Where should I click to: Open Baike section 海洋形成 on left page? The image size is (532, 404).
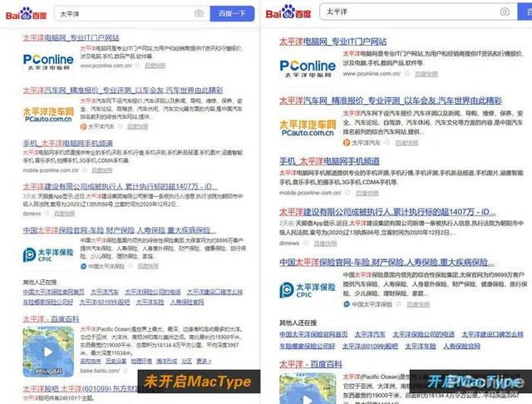(x=166, y=362)
